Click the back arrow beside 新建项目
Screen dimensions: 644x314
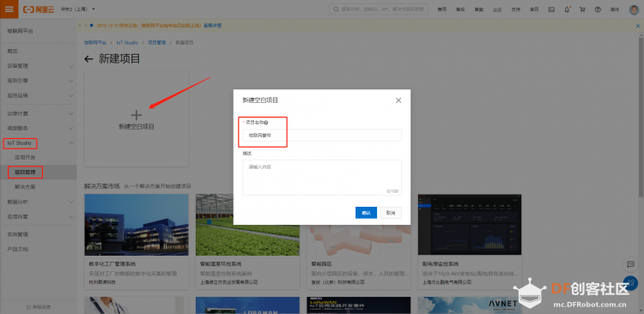point(88,59)
